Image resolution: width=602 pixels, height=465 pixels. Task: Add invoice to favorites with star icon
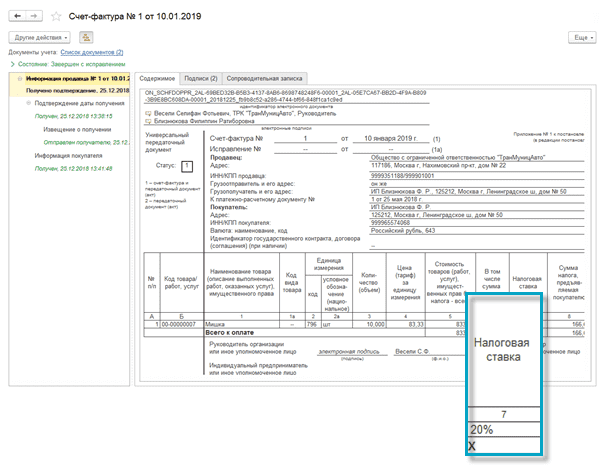pyautogui.click(x=56, y=16)
